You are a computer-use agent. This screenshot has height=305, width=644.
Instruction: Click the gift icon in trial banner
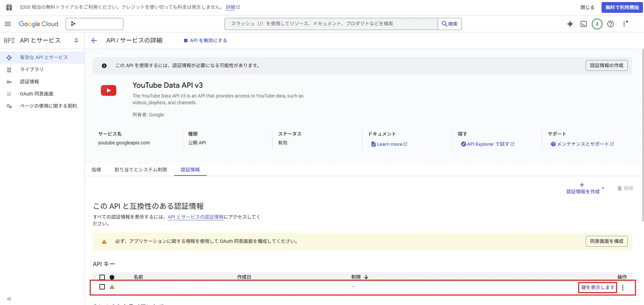click(9, 7)
